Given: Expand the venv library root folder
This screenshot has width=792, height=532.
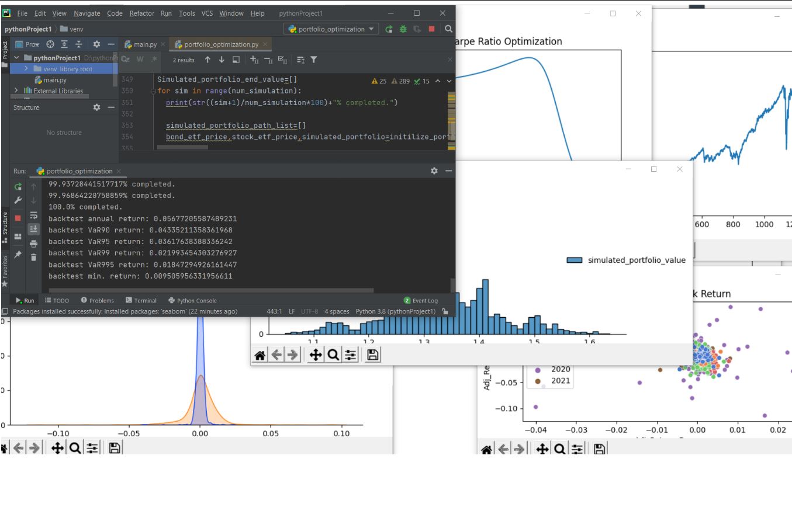Looking at the screenshot, I should coord(26,69).
